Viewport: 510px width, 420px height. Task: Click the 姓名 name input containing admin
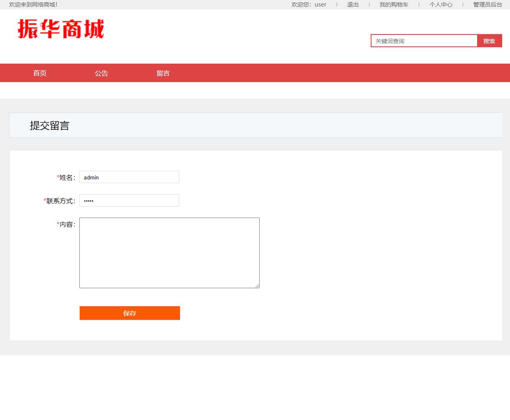(129, 177)
